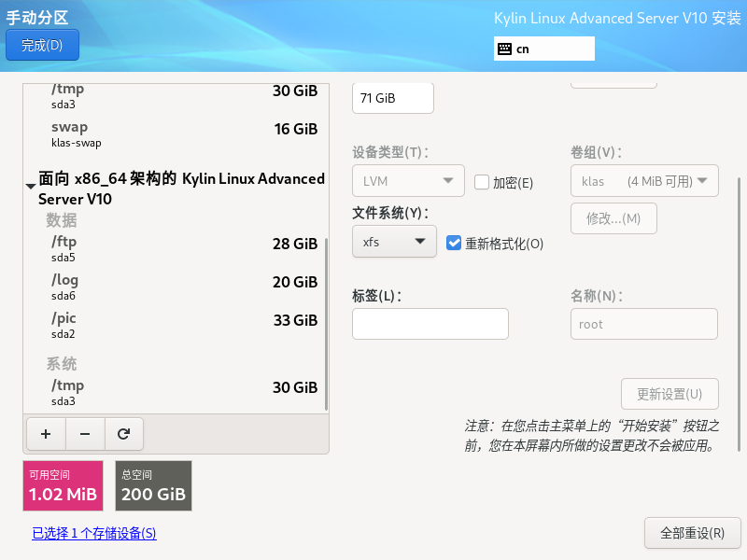
Task: Click the right settings pane scrollbar
Action: [739, 315]
